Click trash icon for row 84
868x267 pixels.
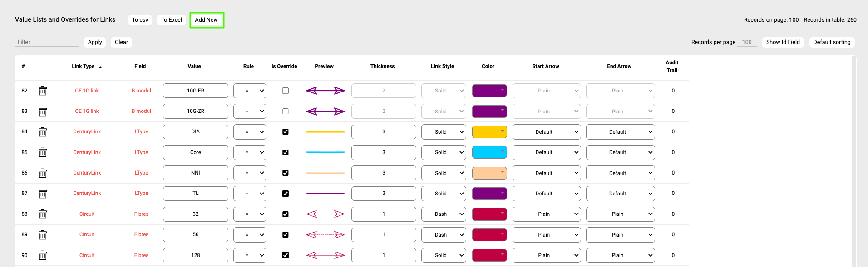43,132
